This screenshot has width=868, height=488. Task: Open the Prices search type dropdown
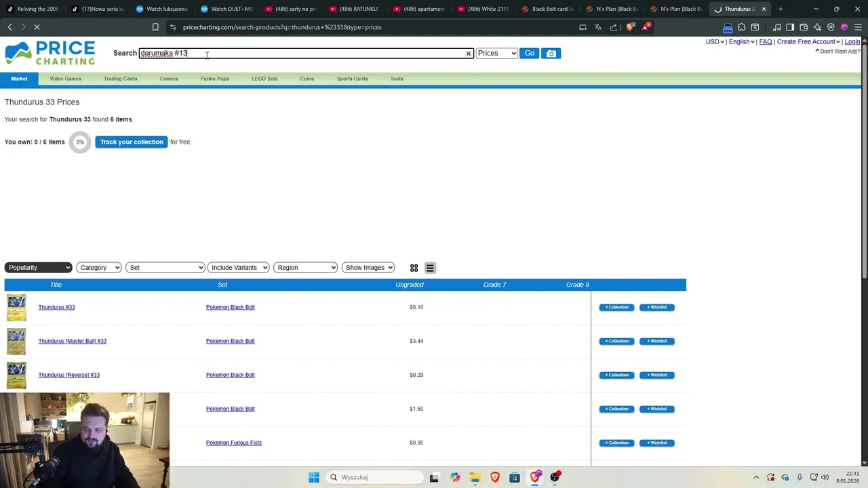[x=496, y=54]
